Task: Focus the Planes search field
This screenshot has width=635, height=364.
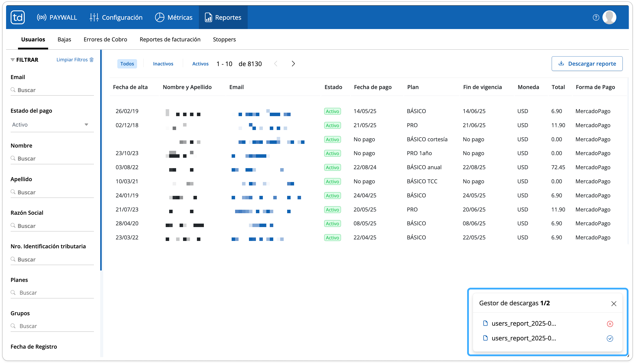Action: [x=52, y=292]
